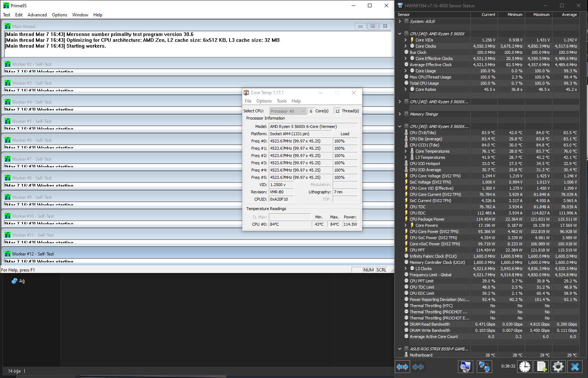
Task: Expand the L3 Temperatures row
Action: click(406, 157)
